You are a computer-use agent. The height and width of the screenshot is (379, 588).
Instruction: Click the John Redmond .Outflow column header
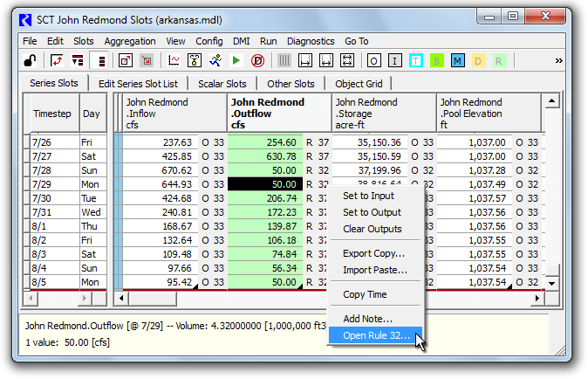point(279,113)
